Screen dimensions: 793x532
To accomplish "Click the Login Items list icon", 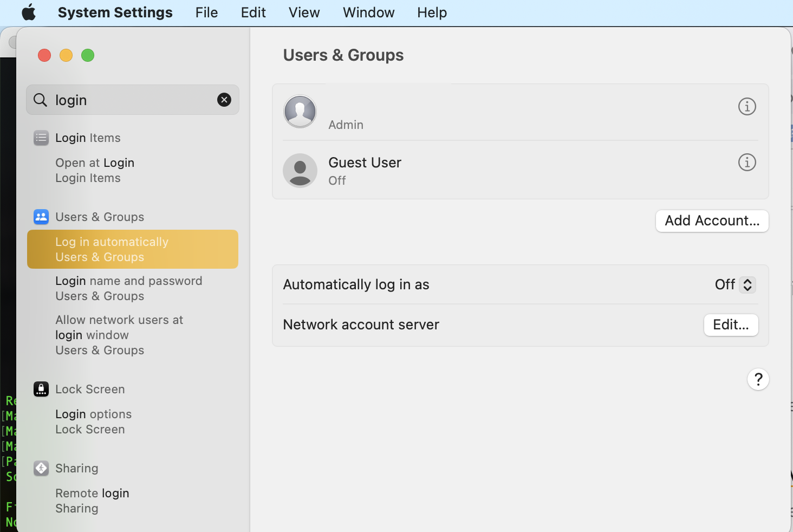I will (x=41, y=138).
